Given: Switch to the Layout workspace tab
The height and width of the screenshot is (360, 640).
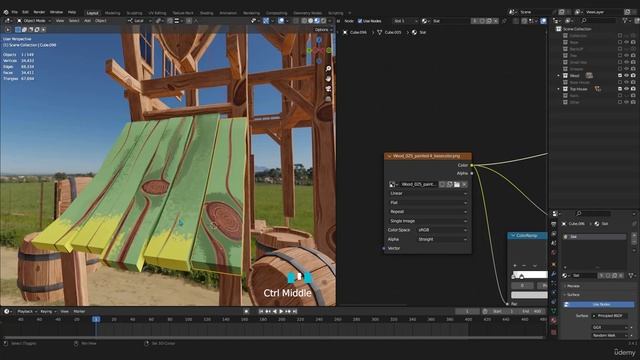Looking at the screenshot, I should [92, 13].
